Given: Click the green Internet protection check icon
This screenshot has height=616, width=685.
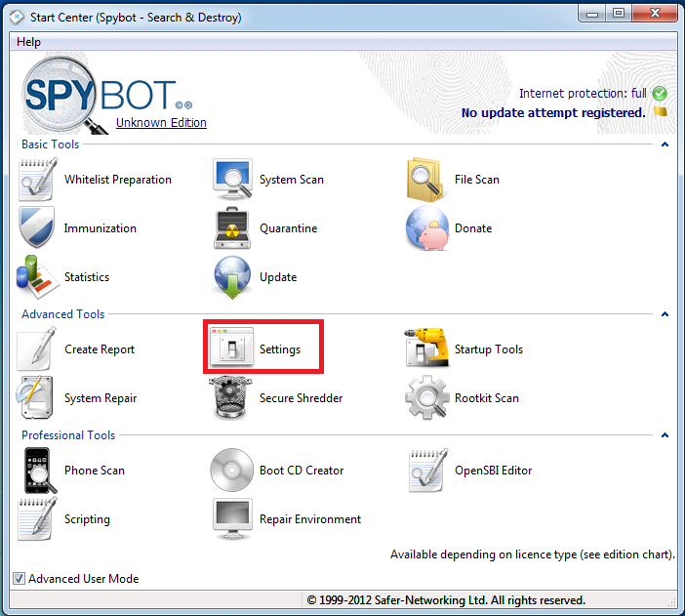Looking at the screenshot, I should [660, 93].
